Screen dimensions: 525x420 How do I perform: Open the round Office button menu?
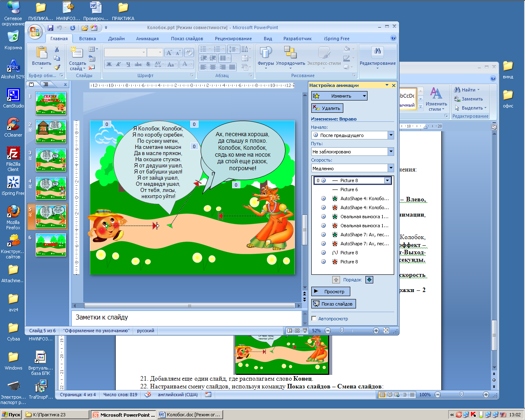coord(35,32)
